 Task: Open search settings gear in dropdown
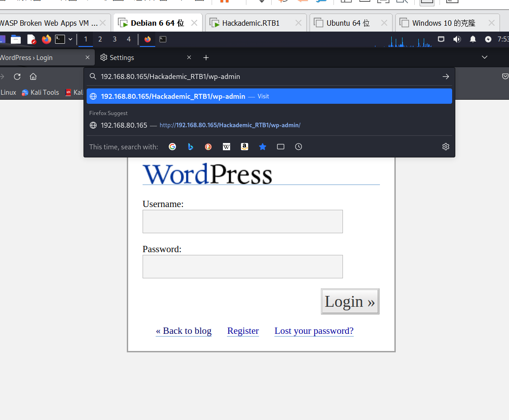446,147
